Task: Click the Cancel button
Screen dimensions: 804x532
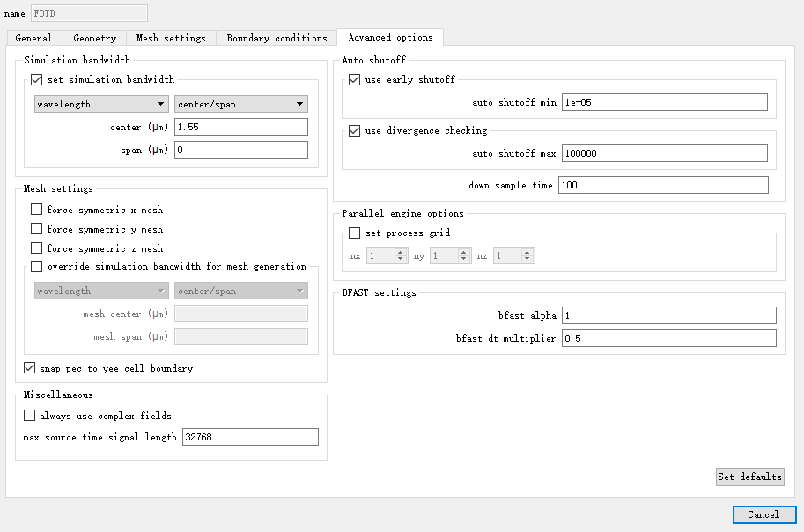Action: pos(764,514)
